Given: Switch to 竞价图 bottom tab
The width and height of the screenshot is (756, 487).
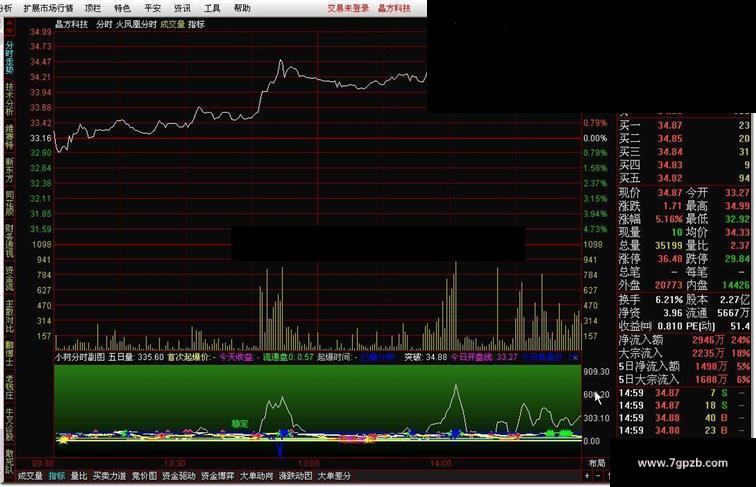Looking at the screenshot, I should tap(144, 476).
